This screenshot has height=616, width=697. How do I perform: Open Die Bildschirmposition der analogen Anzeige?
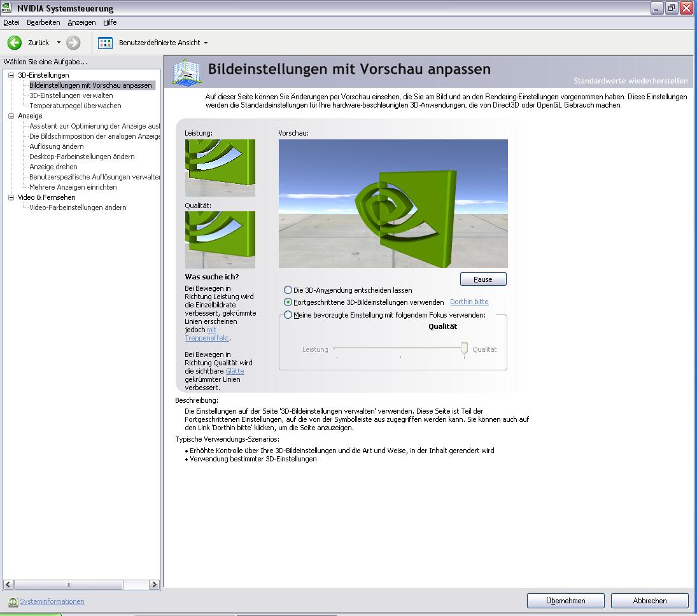click(x=94, y=136)
